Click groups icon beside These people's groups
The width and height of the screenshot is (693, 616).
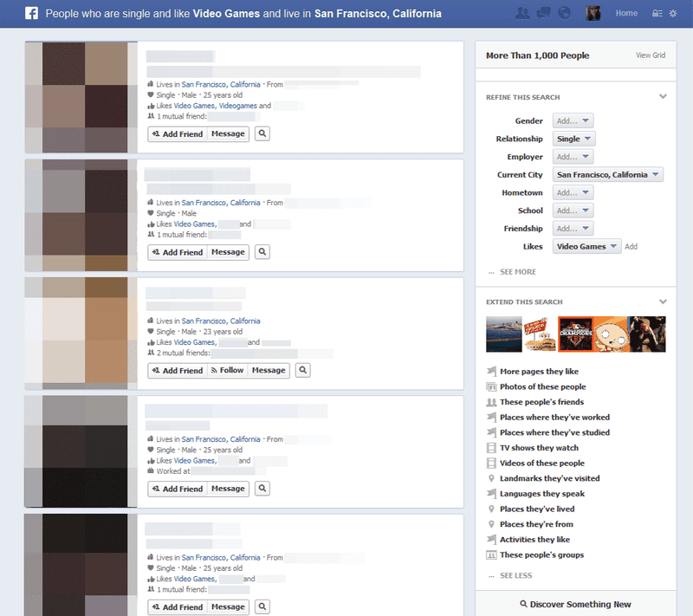[x=491, y=555]
